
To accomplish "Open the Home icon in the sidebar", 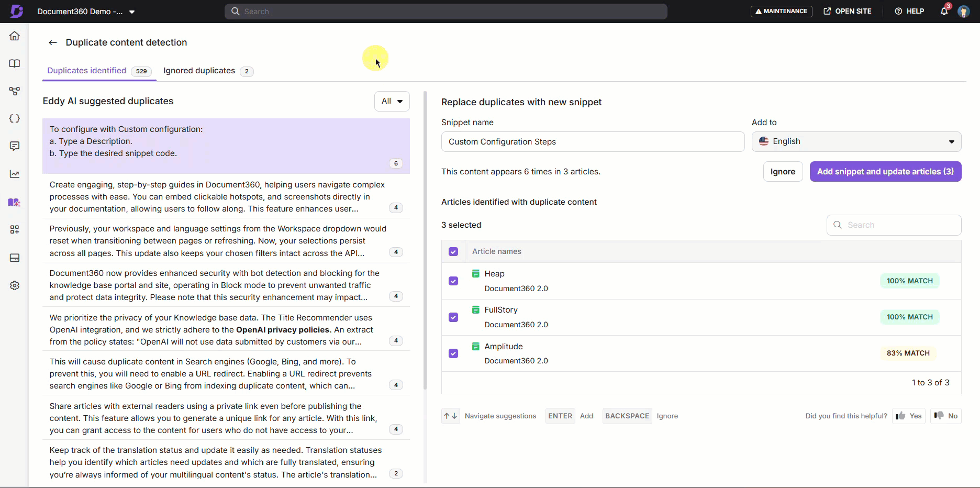I will click(x=15, y=36).
